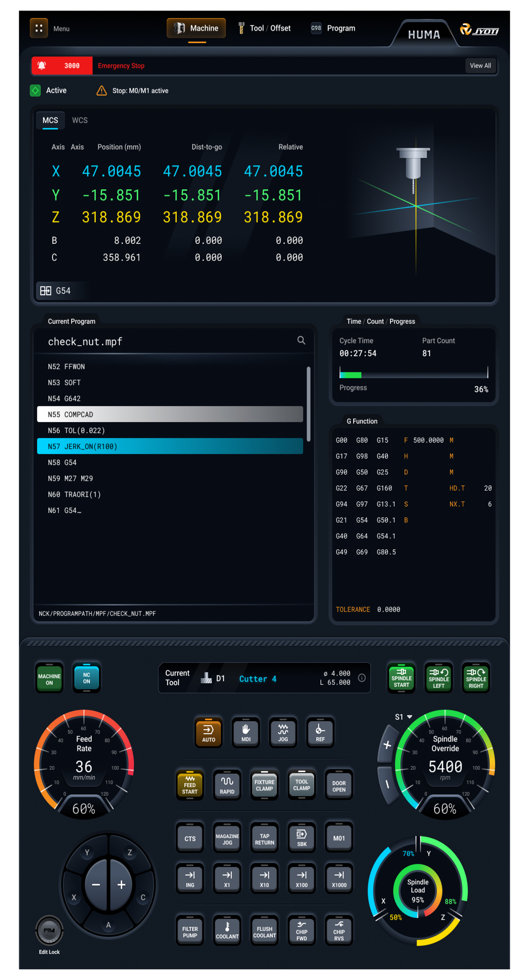Select the MDI hand mode button
Screen dimensions: 529x980
coord(246,732)
